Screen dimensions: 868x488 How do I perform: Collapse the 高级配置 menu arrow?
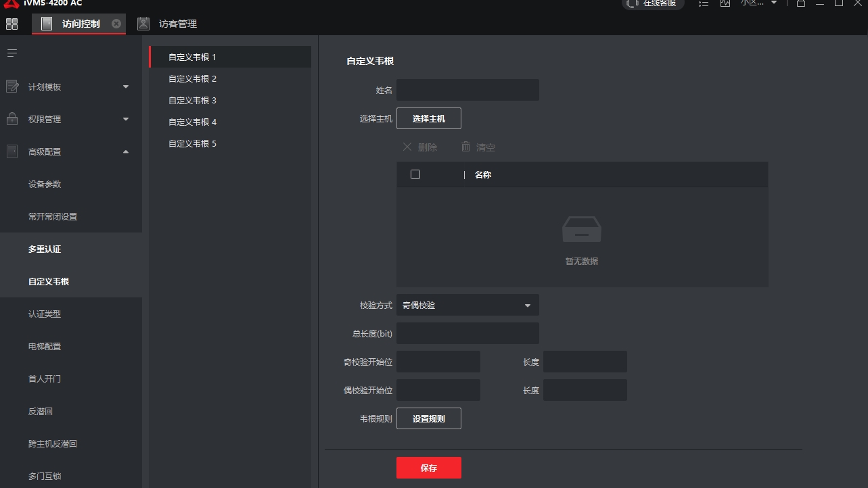126,151
